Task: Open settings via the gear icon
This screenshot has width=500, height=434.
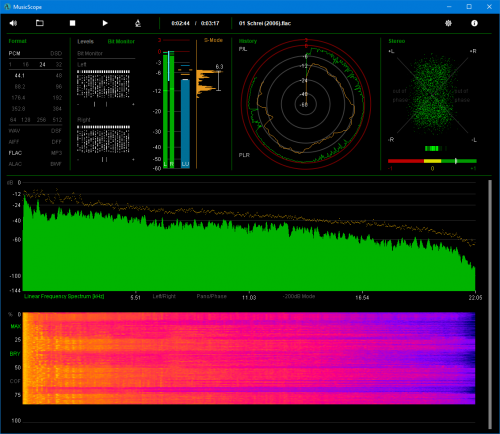Action: (448, 23)
